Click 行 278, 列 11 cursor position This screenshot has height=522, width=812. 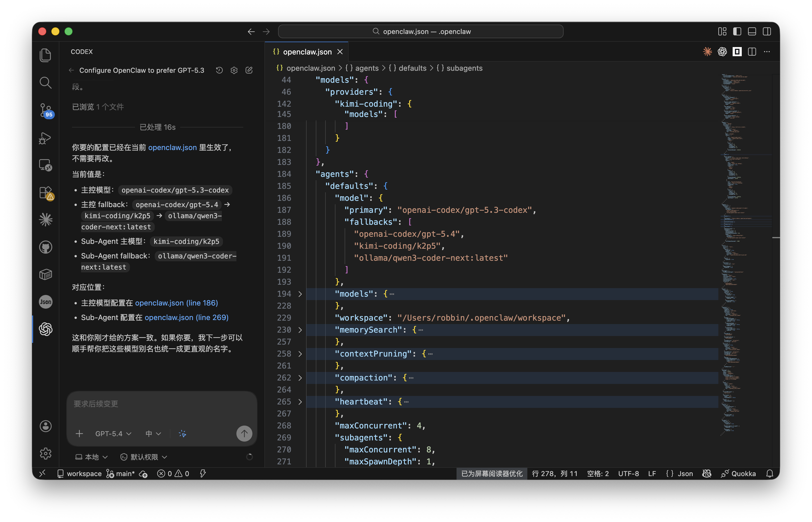click(x=554, y=474)
